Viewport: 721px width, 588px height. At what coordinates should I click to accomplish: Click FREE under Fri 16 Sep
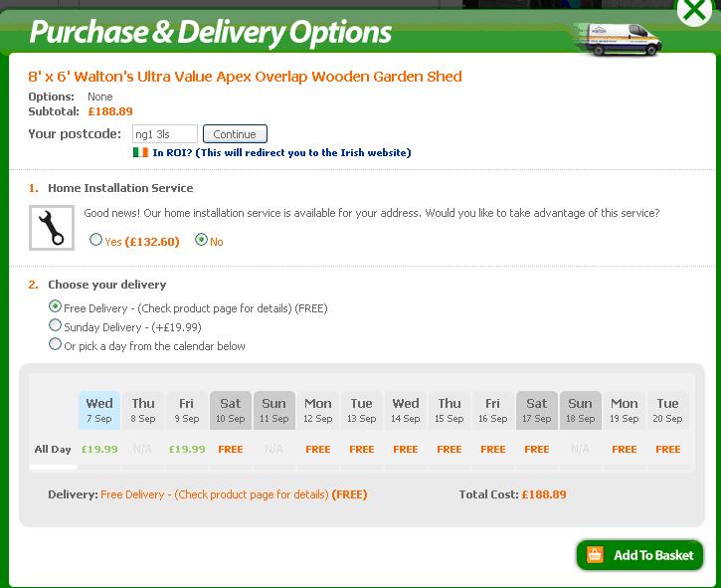click(x=493, y=449)
